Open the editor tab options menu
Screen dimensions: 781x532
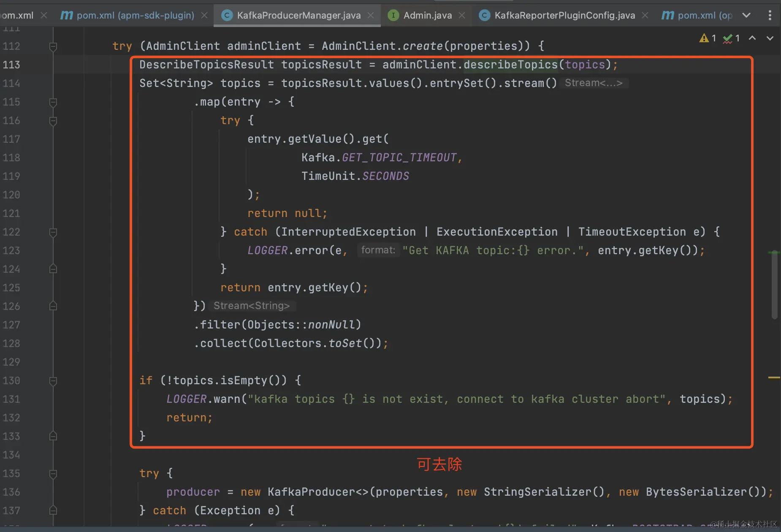[770, 16]
